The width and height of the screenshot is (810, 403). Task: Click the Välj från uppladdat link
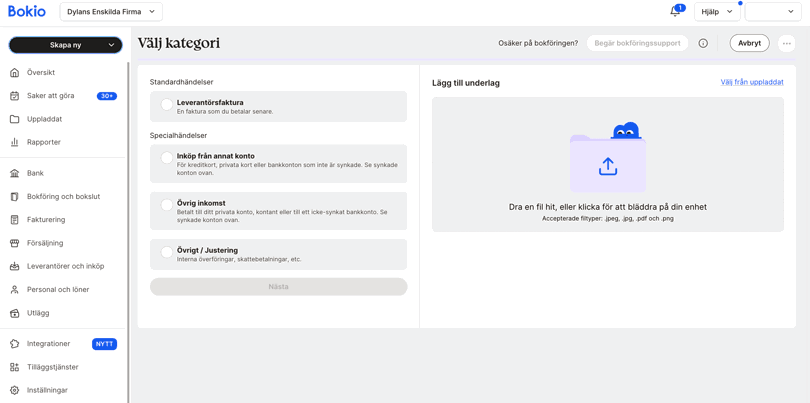click(752, 82)
